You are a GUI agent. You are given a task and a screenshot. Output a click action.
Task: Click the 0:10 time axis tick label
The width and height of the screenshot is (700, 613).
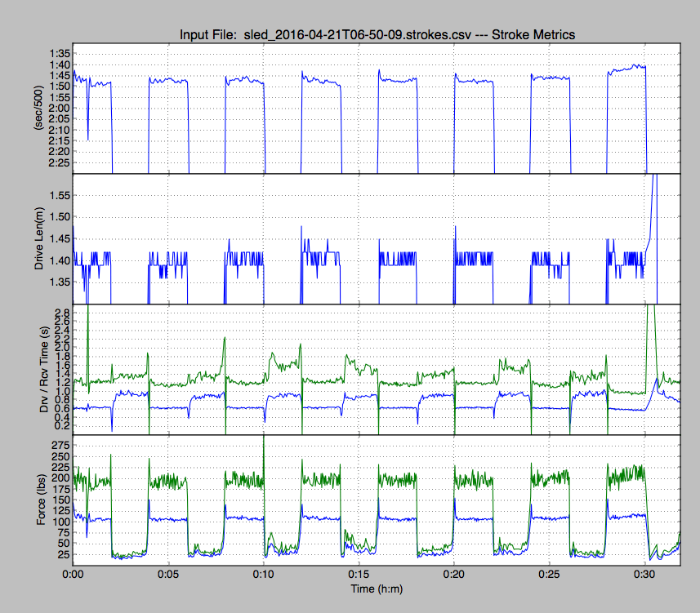(x=264, y=574)
